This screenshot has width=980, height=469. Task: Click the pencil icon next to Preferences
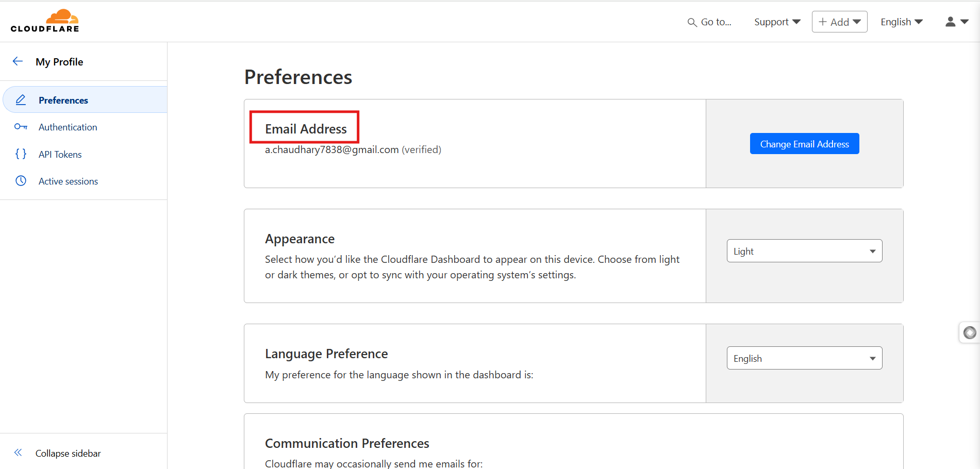click(21, 100)
